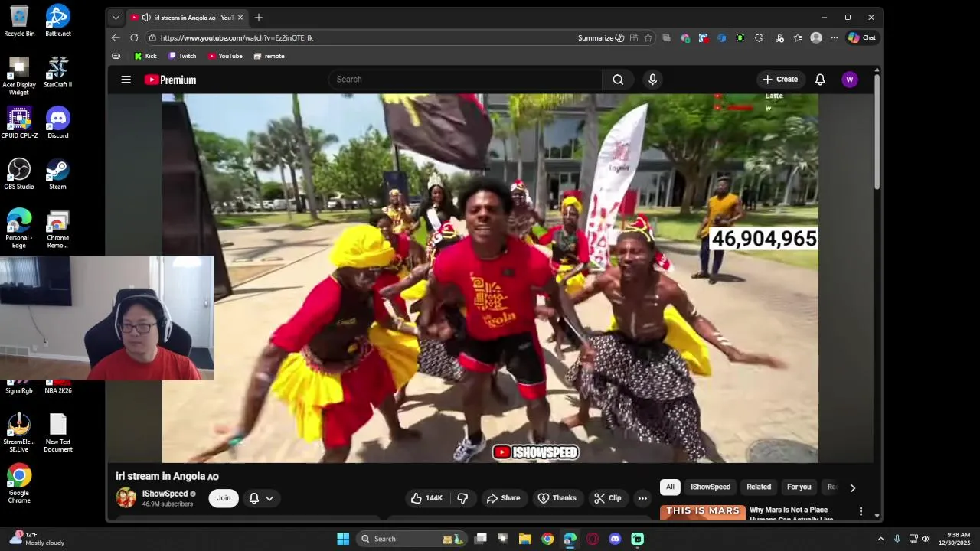
Task: Go back with browser back arrow
Action: [x=116, y=37]
